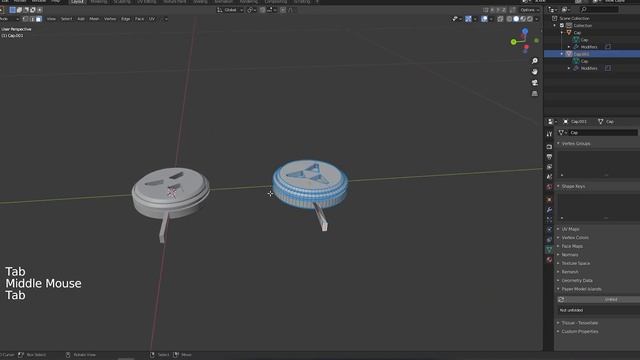640x360 pixels.
Task: Click the mesh name field reading Cap
Action: pyautogui.click(x=602, y=133)
